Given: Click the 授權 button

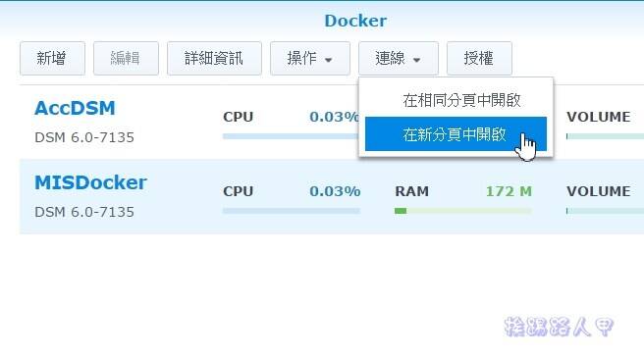Looking at the screenshot, I should pyautogui.click(x=479, y=58).
